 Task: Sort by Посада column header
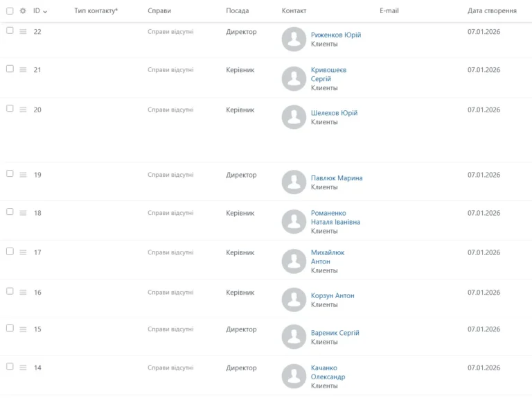(x=237, y=11)
